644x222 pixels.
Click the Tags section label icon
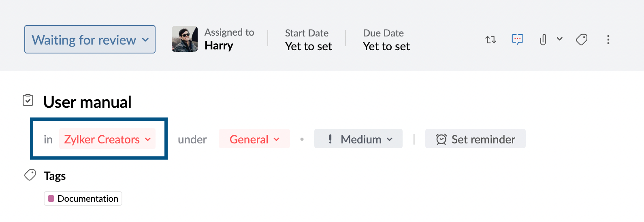tap(30, 175)
